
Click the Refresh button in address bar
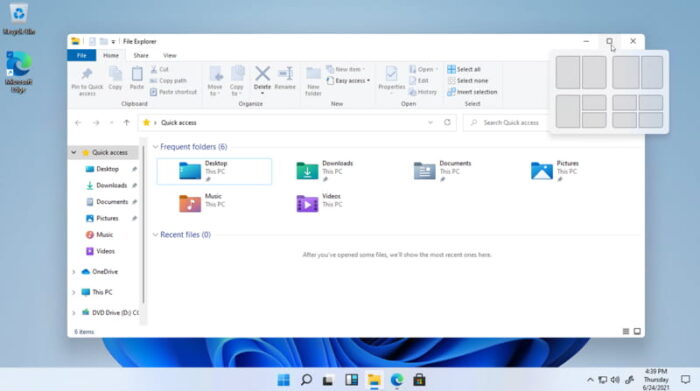(447, 122)
